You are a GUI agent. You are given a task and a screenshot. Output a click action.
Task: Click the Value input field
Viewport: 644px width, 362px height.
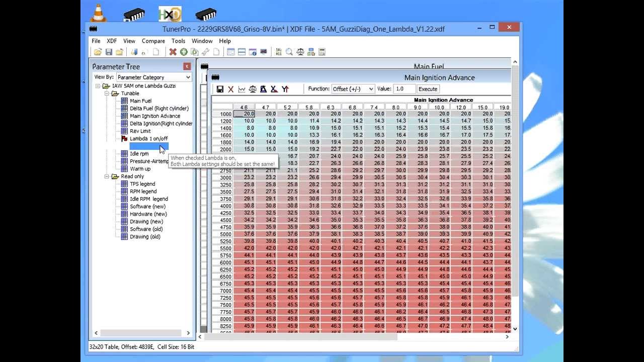(404, 89)
